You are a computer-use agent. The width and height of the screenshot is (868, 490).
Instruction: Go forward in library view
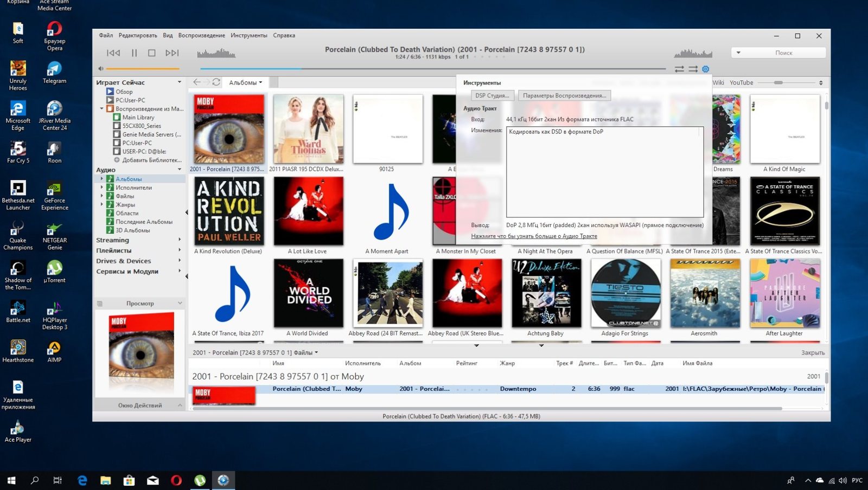click(206, 82)
